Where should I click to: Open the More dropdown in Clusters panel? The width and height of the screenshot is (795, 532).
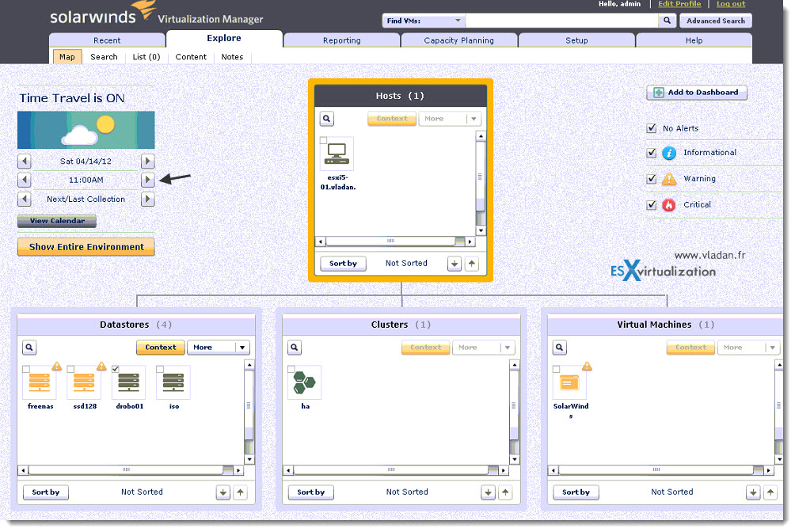point(484,348)
